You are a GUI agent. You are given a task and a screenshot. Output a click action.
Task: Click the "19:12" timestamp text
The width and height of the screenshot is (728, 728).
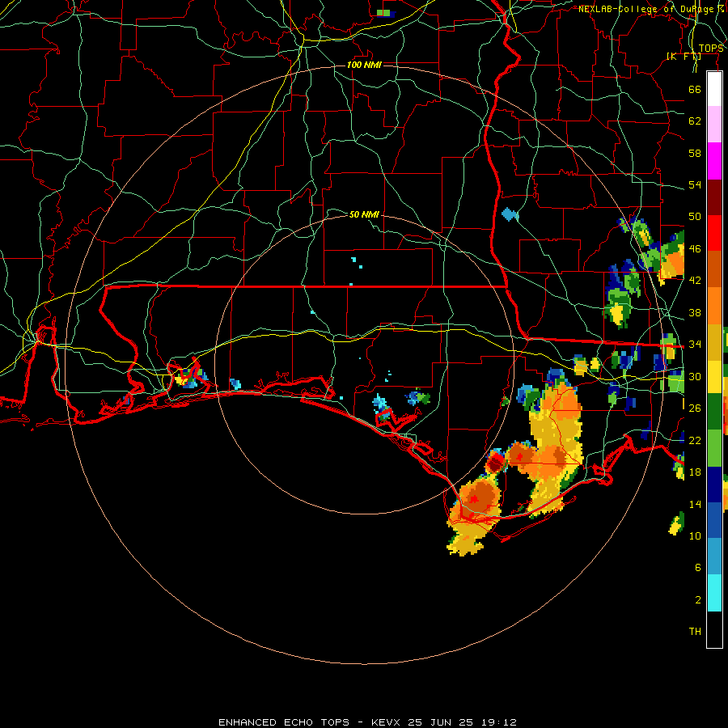pyautogui.click(x=497, y=722)
